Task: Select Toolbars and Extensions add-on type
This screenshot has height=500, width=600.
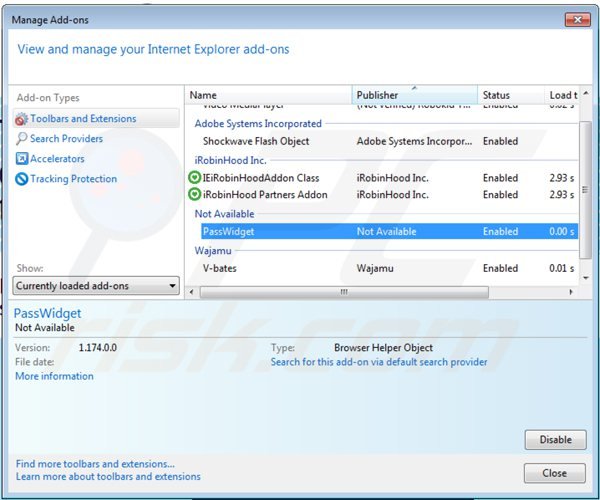Action: (96, 119)
